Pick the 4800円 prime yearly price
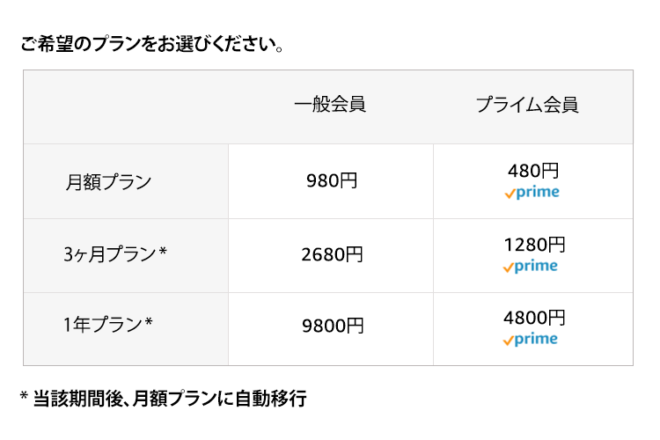This screenshot has width=660, height=440. tap(533, 318)
